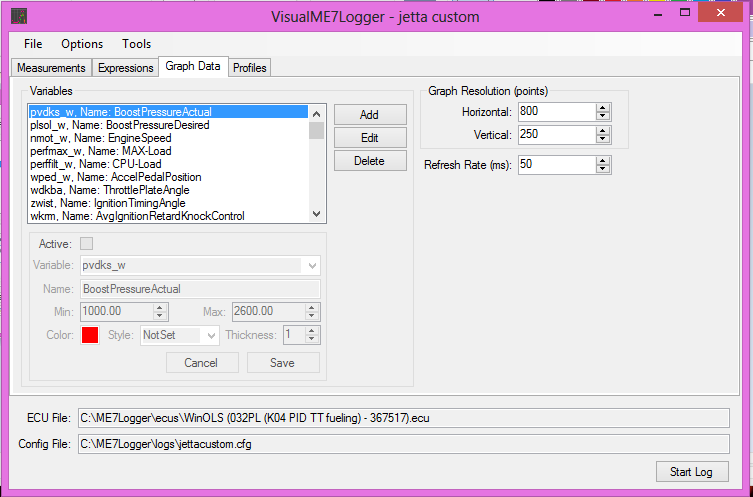
Task: Decrease Thickness with down arrow
Action: click(x=312, y=339)
